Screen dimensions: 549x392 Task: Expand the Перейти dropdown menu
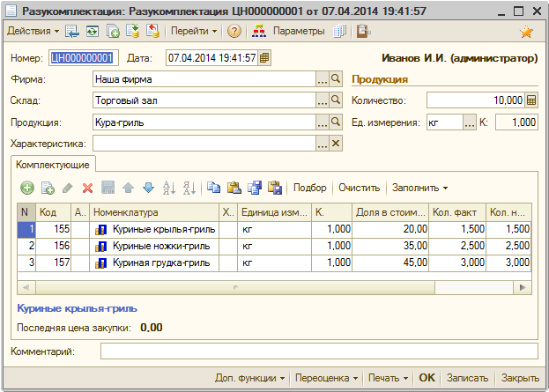[194, 31]
